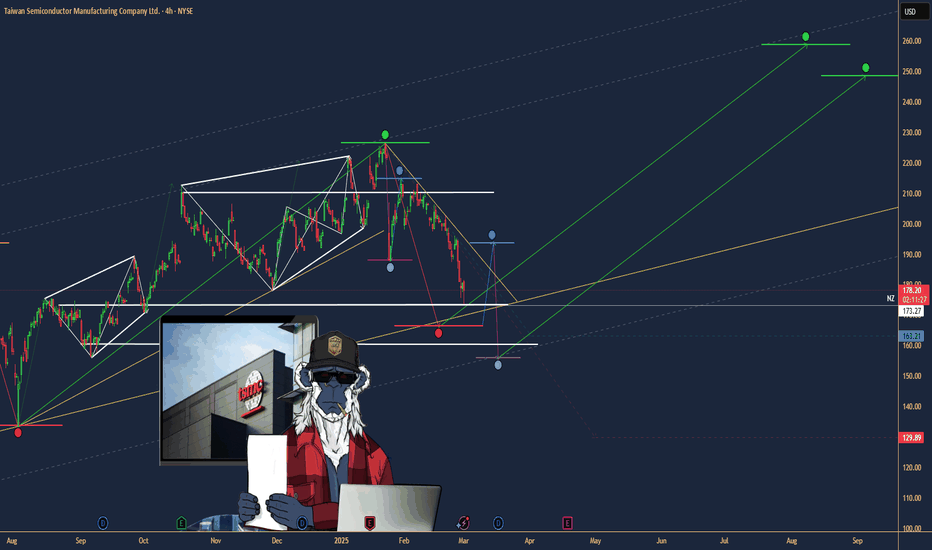Select the red dot at the August low
Image resolution: width=932 pixels, height=550 pixels.
tap(18, 433)
